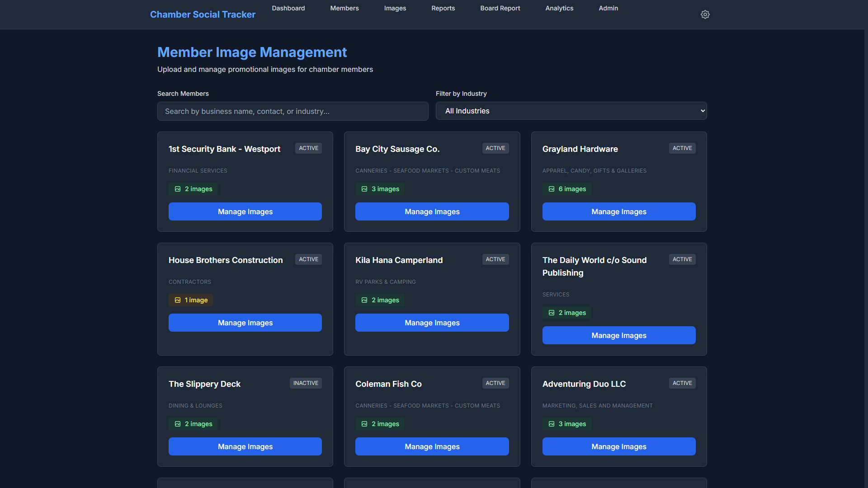Open the Board Report nav item
Image resolution: width=868 pixels, height=488 pixels.
500,8
